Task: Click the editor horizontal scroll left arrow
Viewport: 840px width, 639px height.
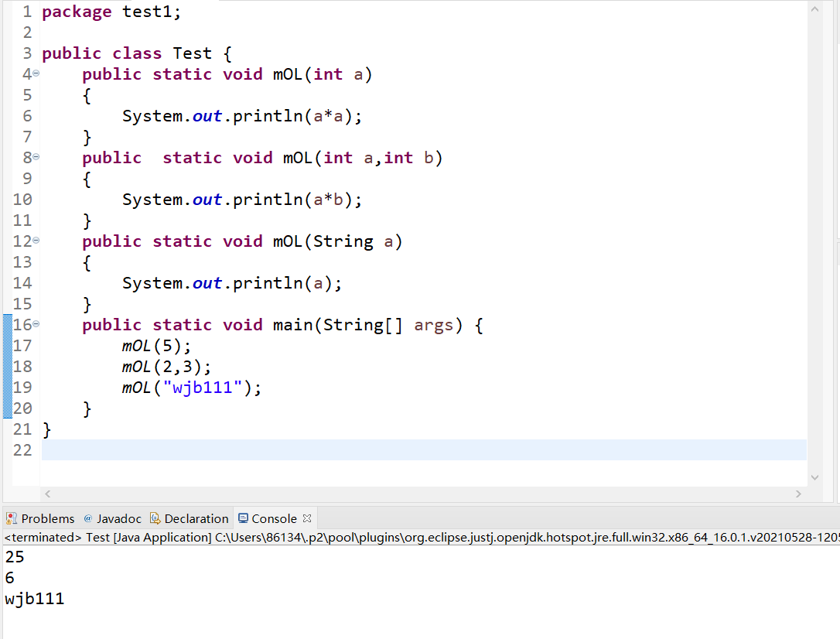Action: [48, 494]
